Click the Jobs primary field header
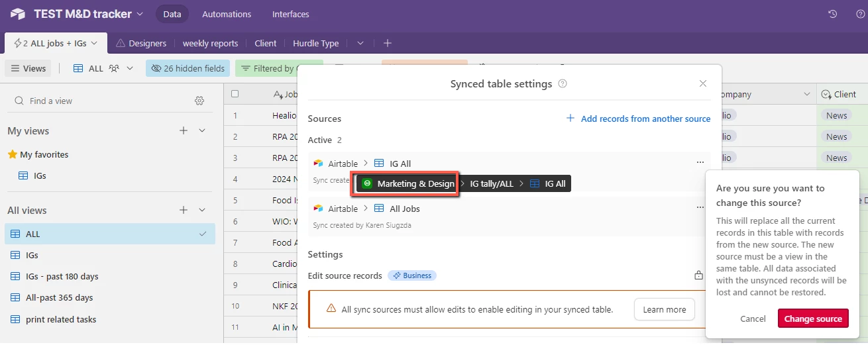Viewport: 868px width, 345px height. pos(286,94)
